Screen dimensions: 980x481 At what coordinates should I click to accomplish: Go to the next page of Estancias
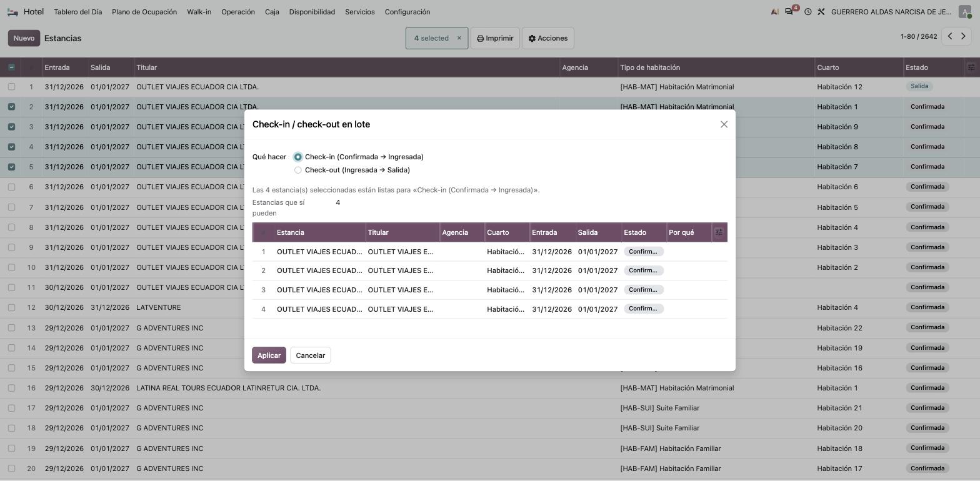963,37
